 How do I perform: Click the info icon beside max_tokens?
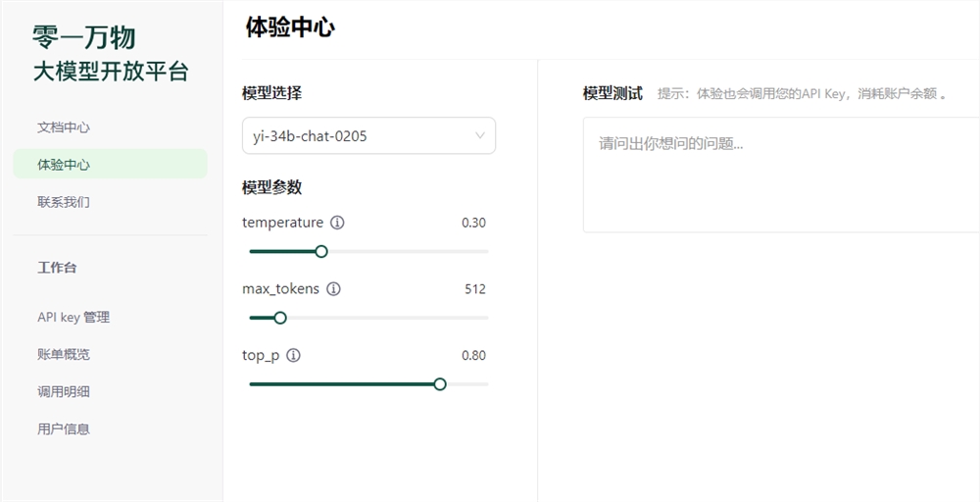point(333,289)
